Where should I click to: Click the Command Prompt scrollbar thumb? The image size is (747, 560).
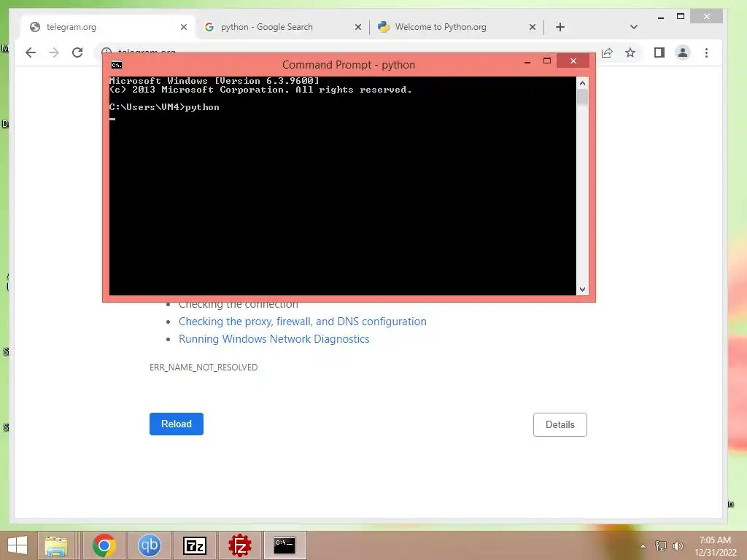click(582, 97)
